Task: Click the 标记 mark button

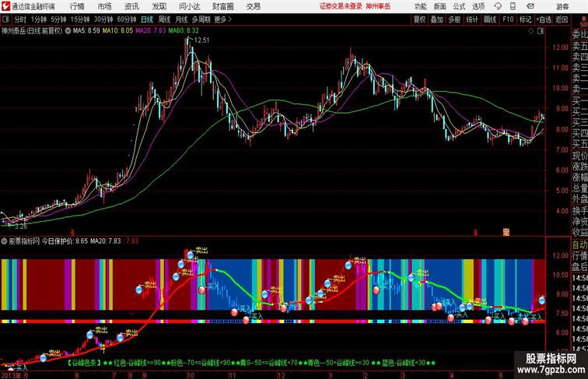Action: click(525, 19)
